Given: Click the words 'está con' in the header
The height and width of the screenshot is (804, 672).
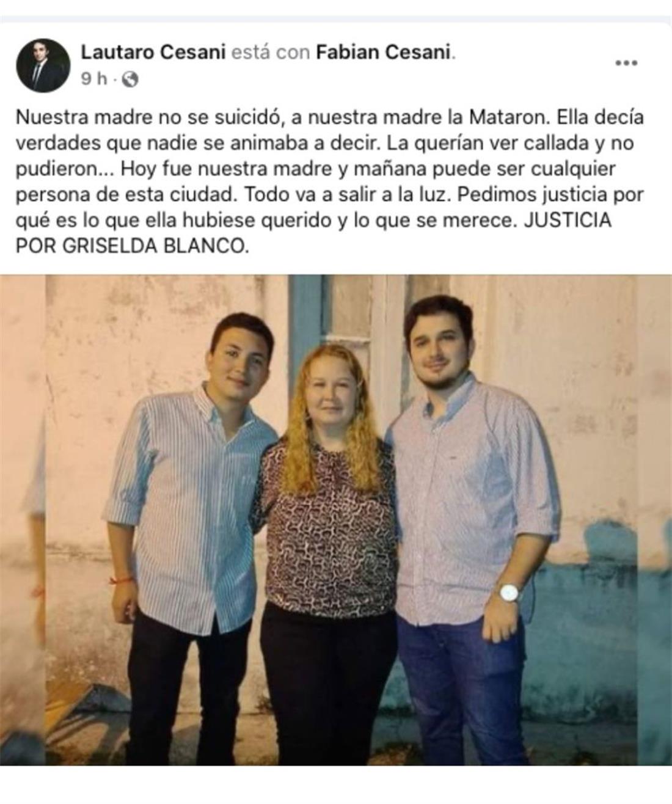Looking at the screenshot, I should tap(271, 53).
